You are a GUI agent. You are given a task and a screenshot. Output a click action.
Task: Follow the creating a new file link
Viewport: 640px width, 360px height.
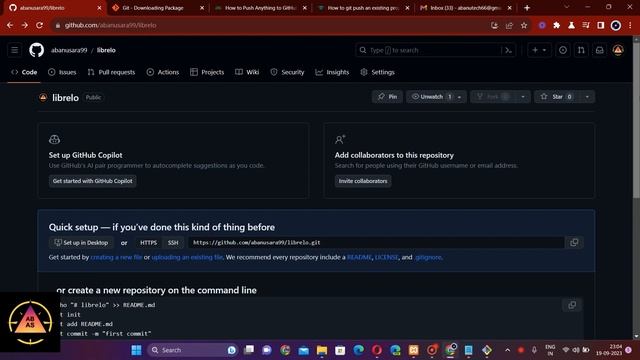point(116,257)
